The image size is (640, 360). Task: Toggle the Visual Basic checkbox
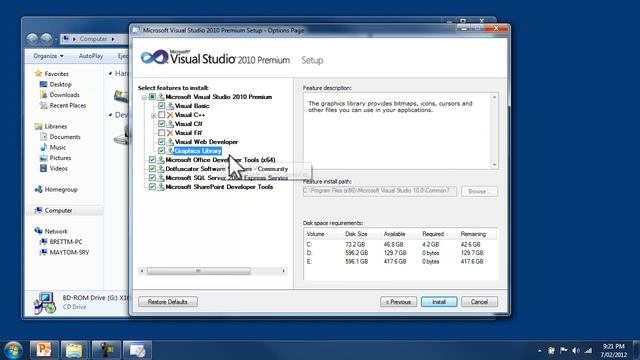click(162, 106)
